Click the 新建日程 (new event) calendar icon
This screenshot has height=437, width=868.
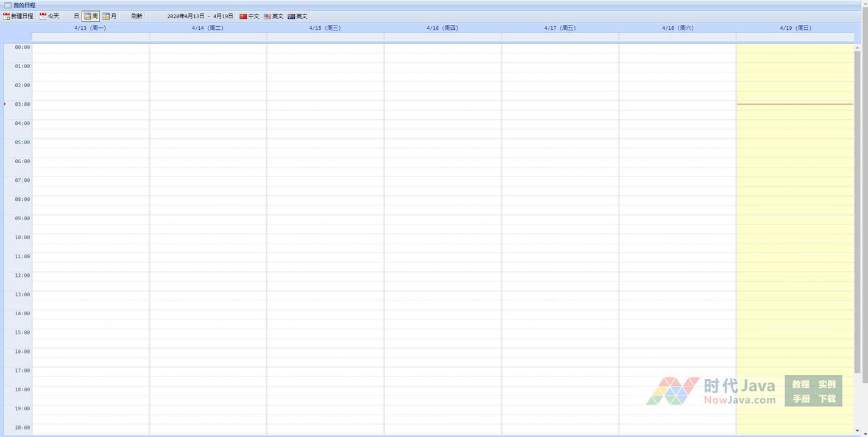coord(7,16)
